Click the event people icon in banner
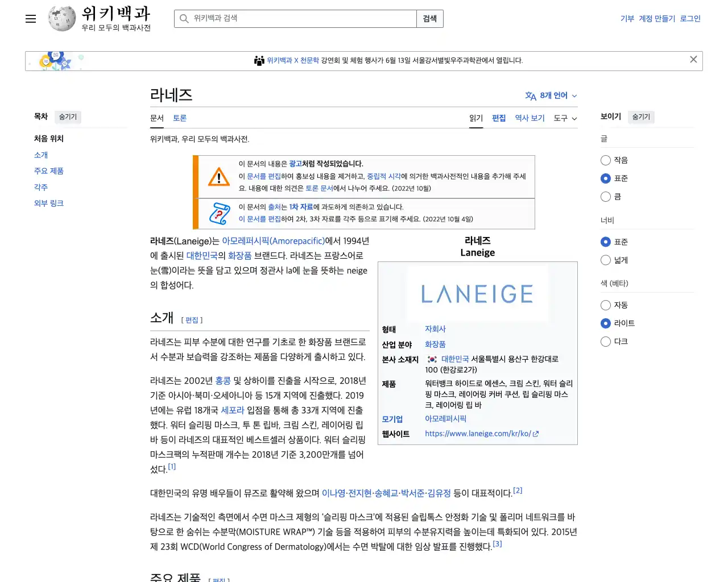 point(259,60)
